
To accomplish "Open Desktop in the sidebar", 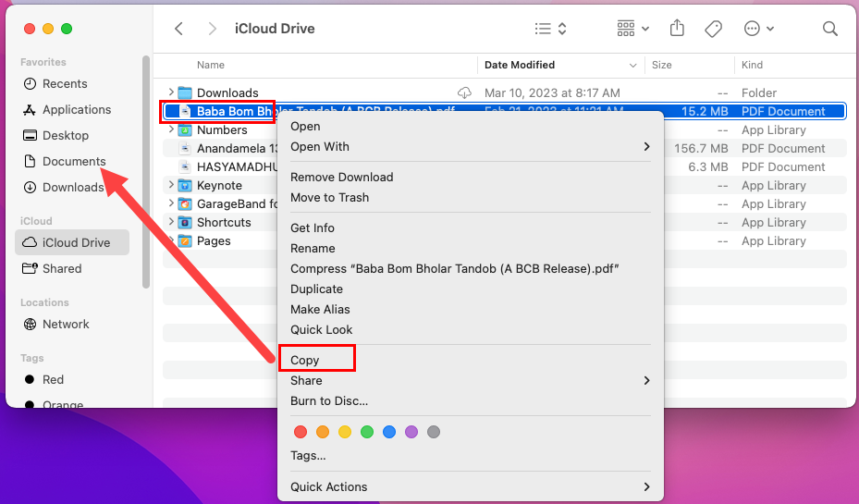I will tap(55, 135).
